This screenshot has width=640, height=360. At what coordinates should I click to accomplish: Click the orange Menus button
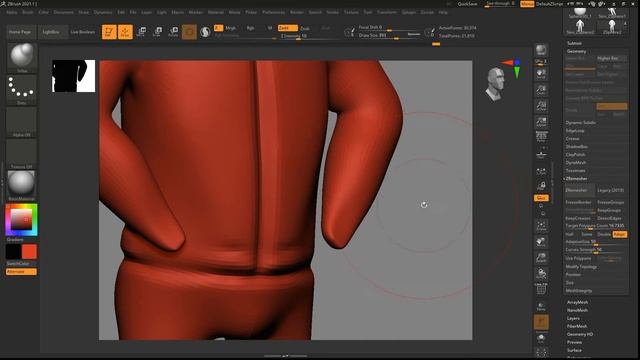[x=527, y=4]
